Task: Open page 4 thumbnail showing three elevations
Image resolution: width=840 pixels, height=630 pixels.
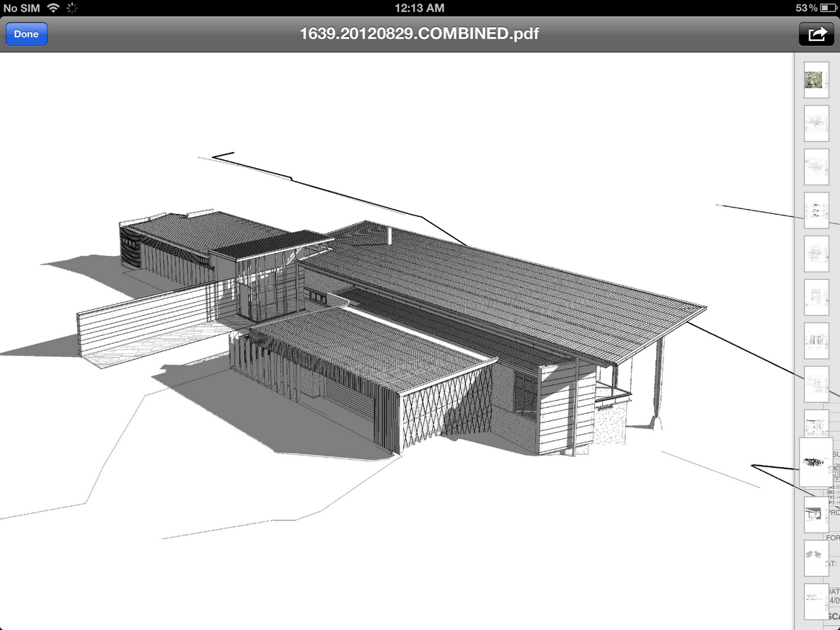Action: (x=816, y=210)
